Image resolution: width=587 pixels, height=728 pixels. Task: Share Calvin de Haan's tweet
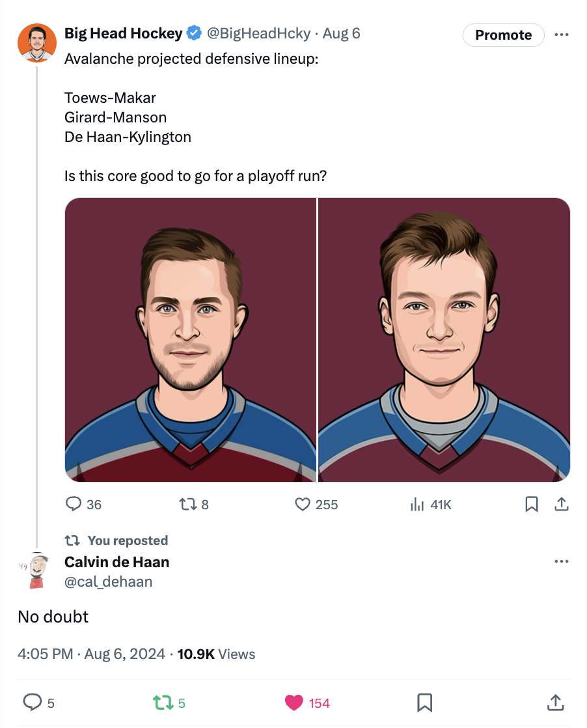pyautogui.click(x=555, y=702)
